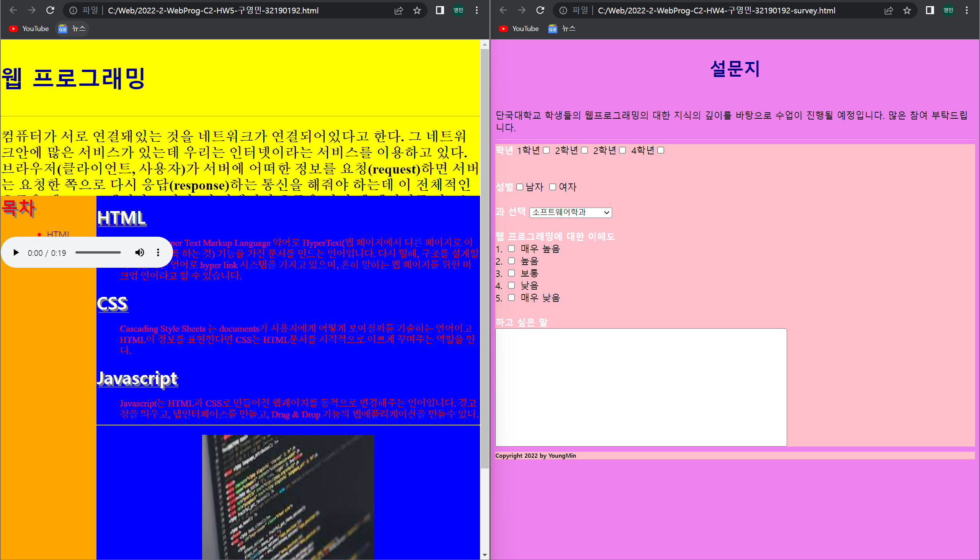
Task: Open side panel in right browser window
Action: click(x=930, y=10)
